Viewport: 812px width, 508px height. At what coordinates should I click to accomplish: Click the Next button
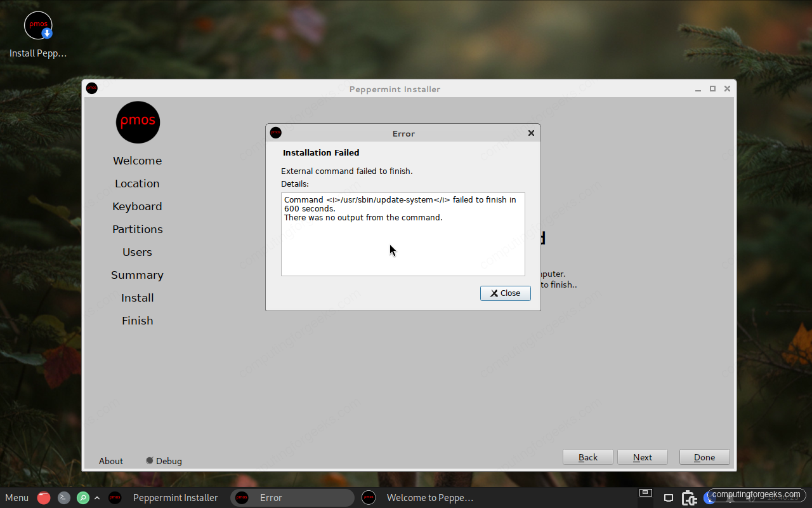642,457
